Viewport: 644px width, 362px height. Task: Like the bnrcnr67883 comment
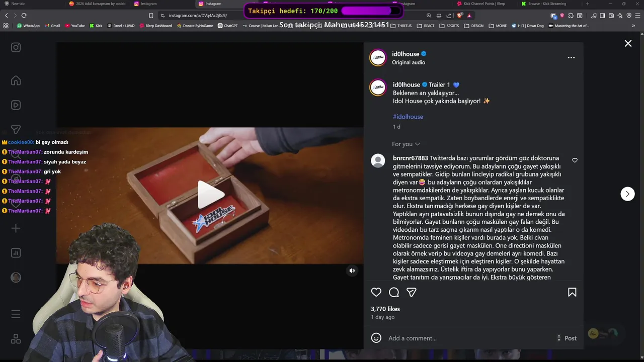pos(575,160)
